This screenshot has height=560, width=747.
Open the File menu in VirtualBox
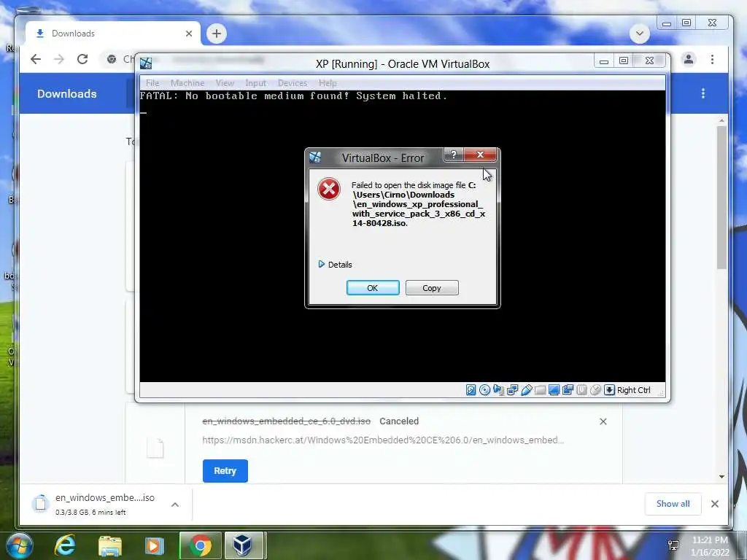click(152, 83)
